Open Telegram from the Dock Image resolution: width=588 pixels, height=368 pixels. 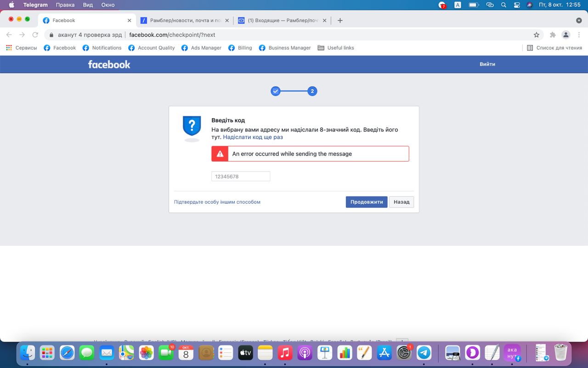point(424,353)
